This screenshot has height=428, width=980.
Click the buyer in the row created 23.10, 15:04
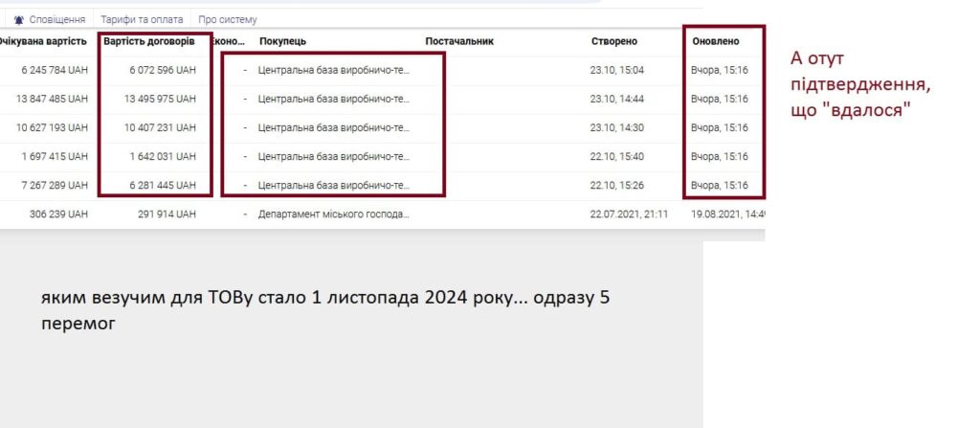click(x=333, y=71)
